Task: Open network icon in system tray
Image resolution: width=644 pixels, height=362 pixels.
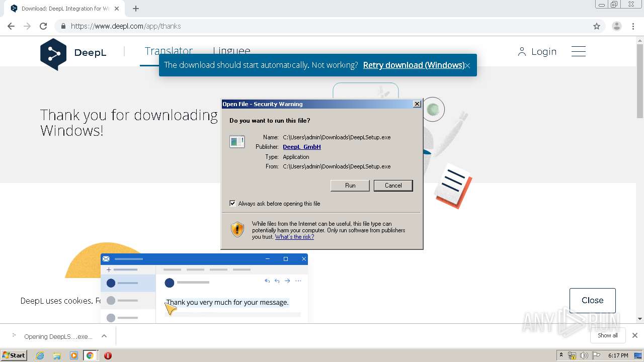Action: tap(572, 355)
